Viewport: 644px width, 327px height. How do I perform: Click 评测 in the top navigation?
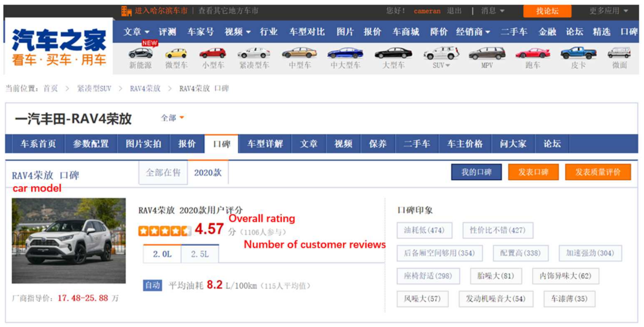167,32
